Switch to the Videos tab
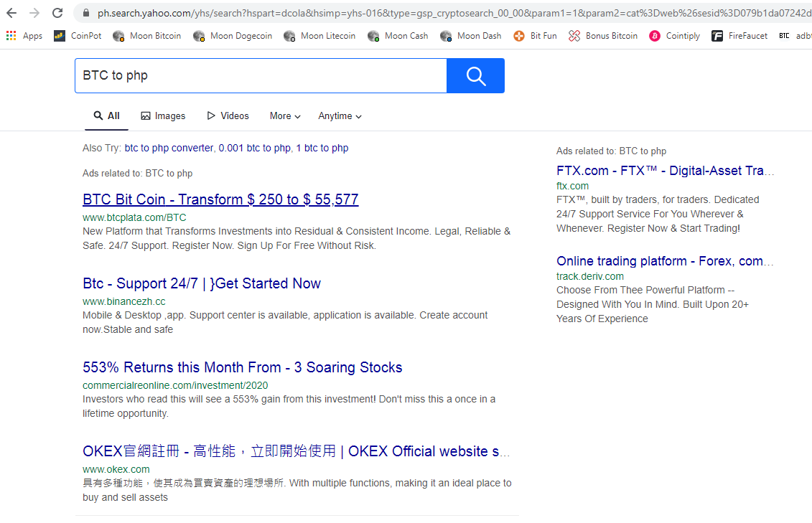The height and width of the screenshot is (523, 812). (x=228, y=116)
